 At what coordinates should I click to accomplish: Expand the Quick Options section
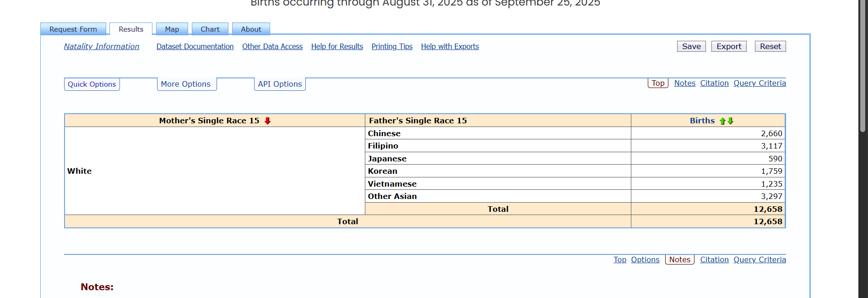click(x=92, y=84)
